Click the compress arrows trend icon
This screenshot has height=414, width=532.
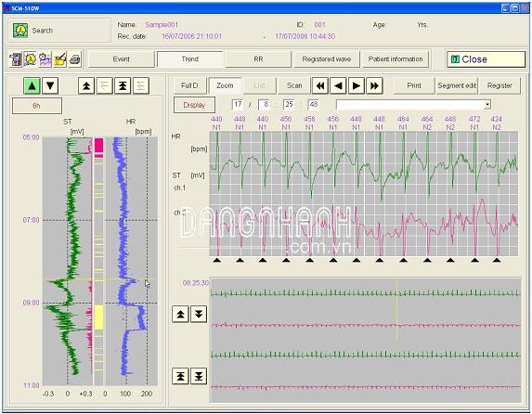click(x=123, y=85)
